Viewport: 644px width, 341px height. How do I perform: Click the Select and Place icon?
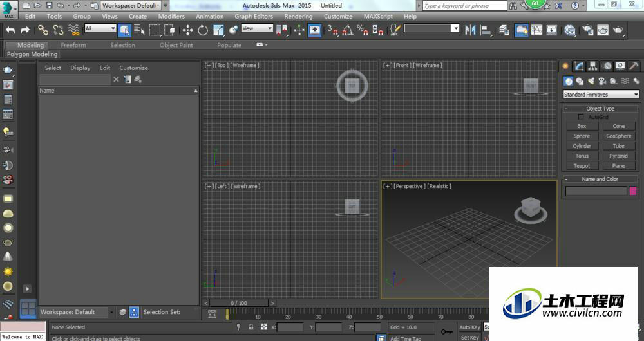tap(233, 30)
